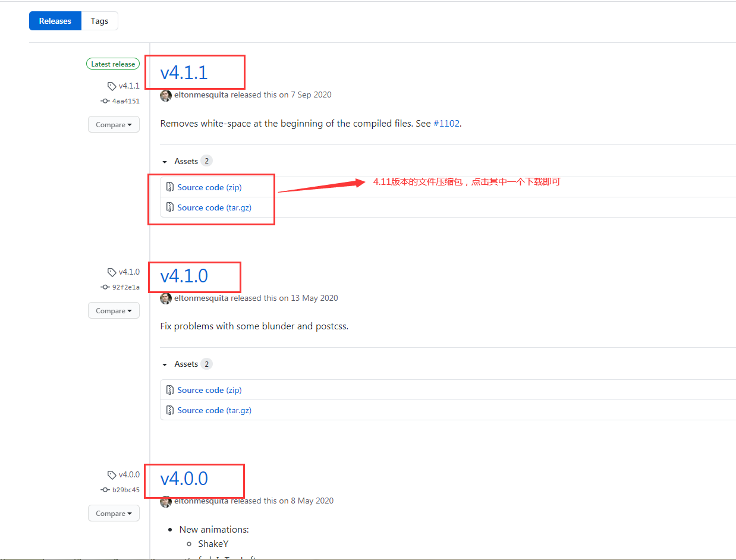This screenshot has width=736, height=560.
Task: Open the v4.0.0 release title link
Action: (184, 479)
